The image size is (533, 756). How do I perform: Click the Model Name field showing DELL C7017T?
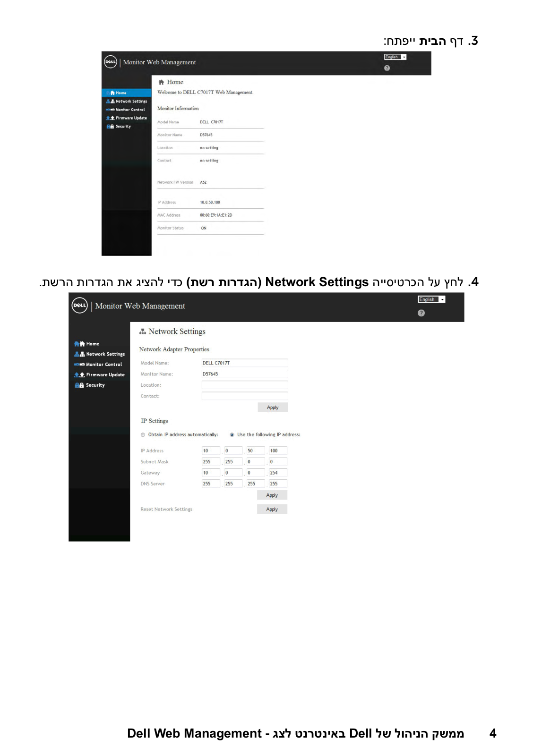(x=245, y=363)
